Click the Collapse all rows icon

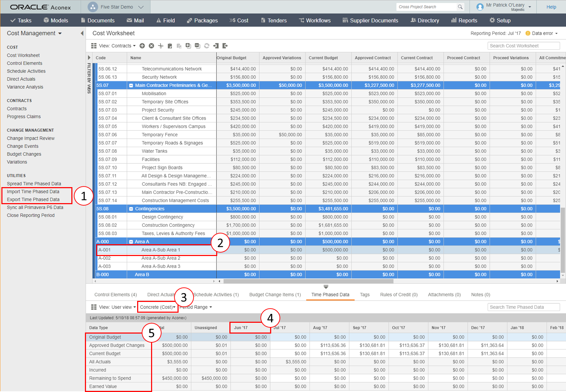(x=197, y=46)
